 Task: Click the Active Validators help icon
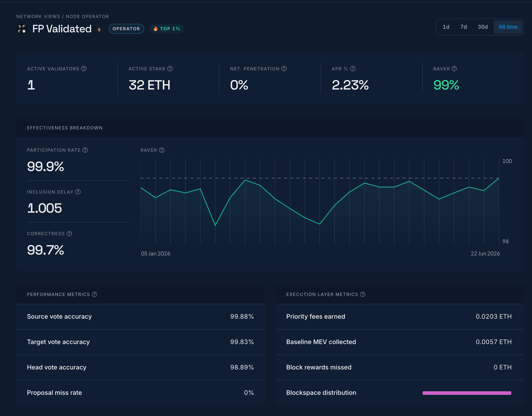[84, 69]
